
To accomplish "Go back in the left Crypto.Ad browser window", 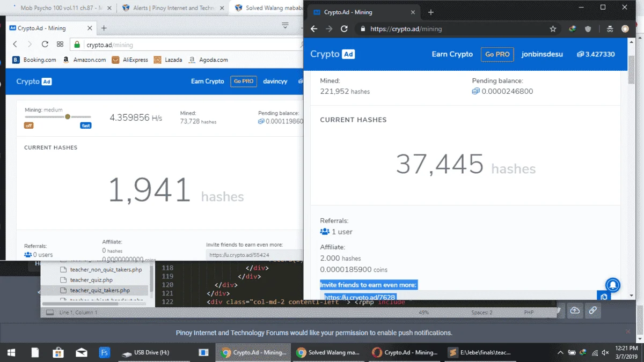I will (15, 45).
